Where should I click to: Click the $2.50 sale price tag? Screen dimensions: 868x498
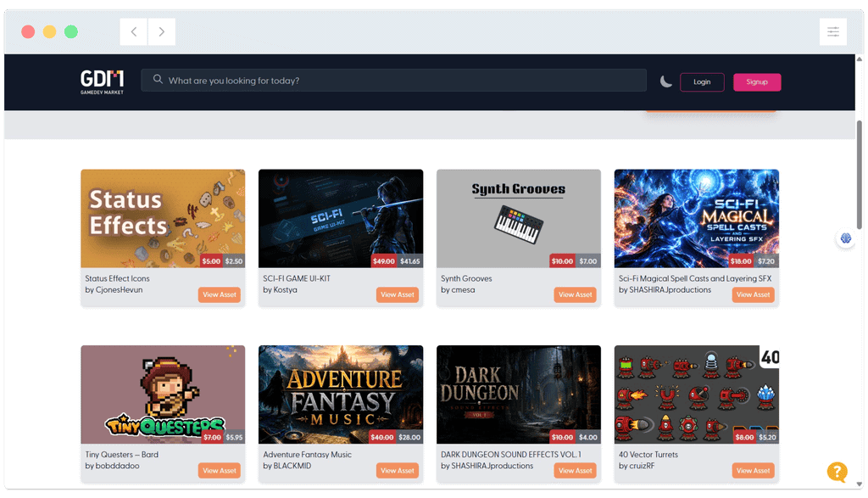point(234,261)
